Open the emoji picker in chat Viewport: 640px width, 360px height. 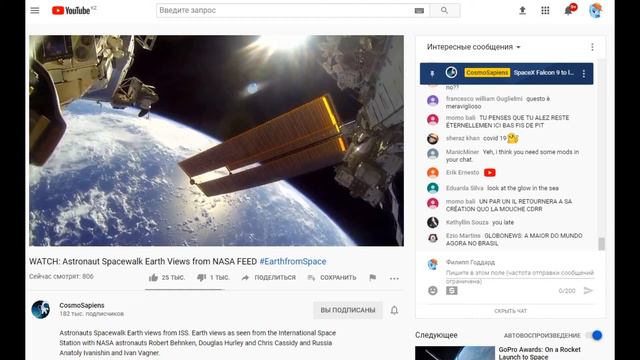(433, 291)
